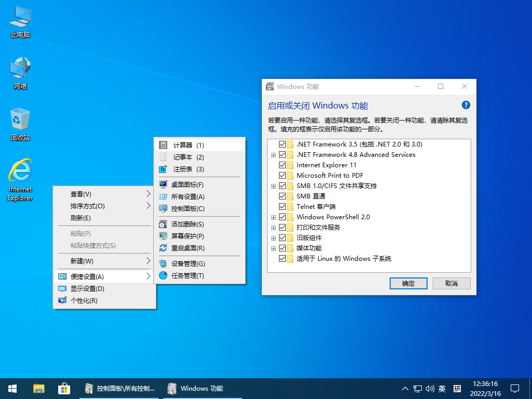Click the icon beside 添加删除(S)
The height and width of the screenshot is (399, 532).
[x=163, y=224]
